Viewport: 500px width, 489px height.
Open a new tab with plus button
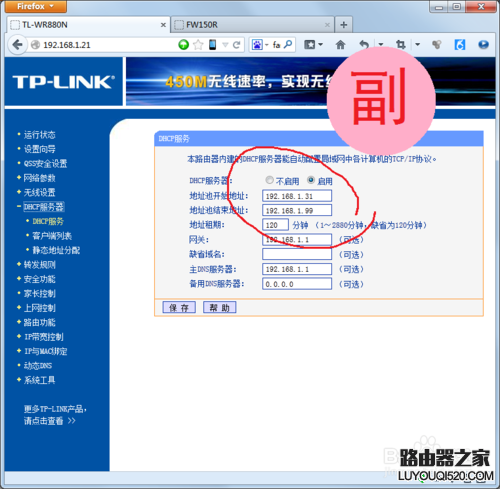pos(344,25)
